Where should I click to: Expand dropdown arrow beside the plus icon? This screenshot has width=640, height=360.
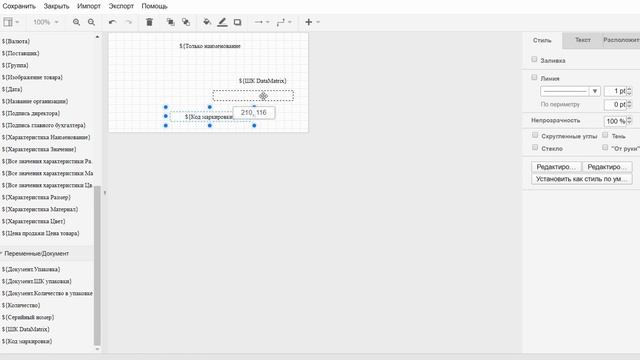[x=318, y=22]
